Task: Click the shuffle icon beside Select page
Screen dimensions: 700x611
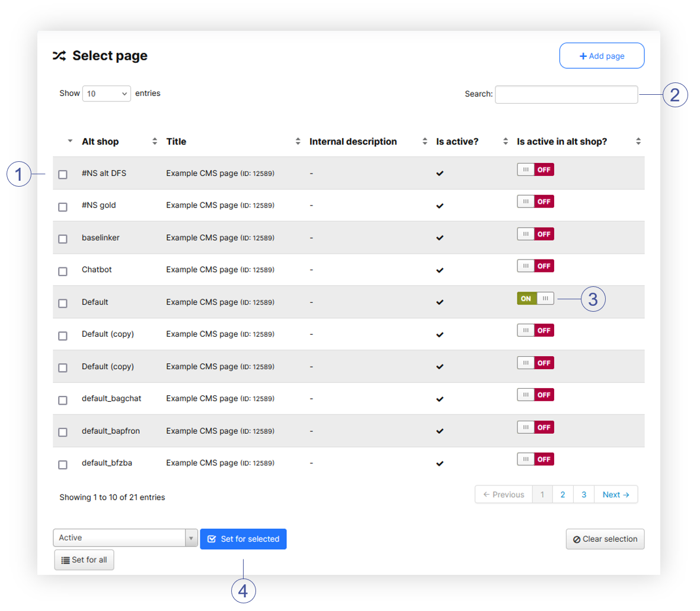Action: [x=59, y=56]
